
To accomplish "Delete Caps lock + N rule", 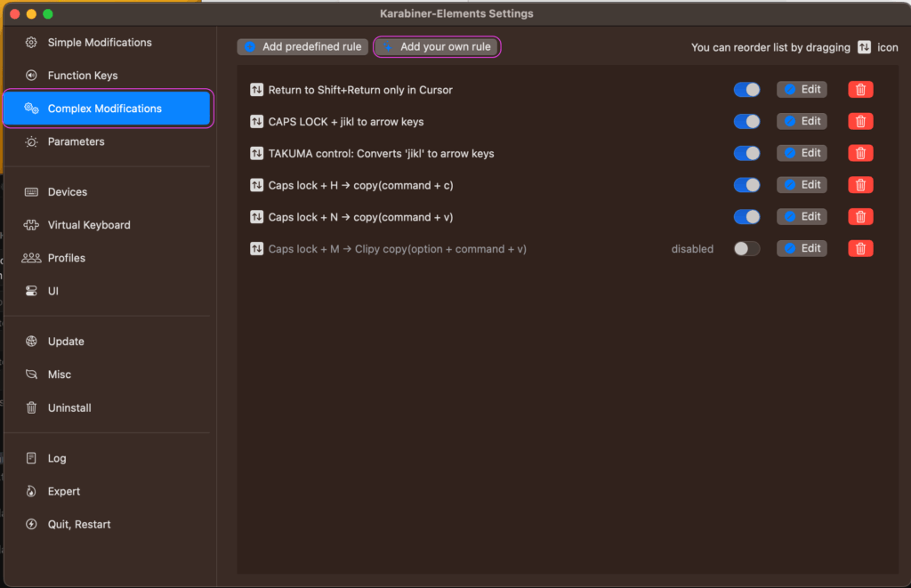I will 860,217.
